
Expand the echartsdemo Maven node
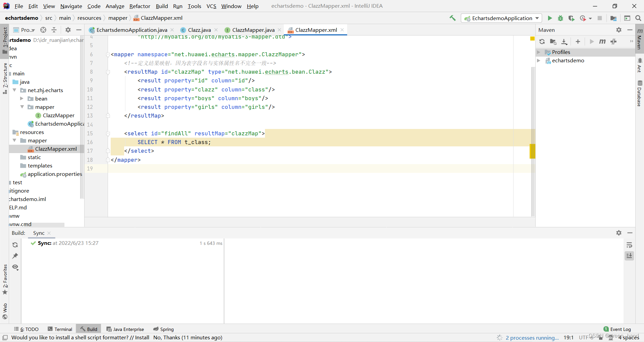(539, 61)
